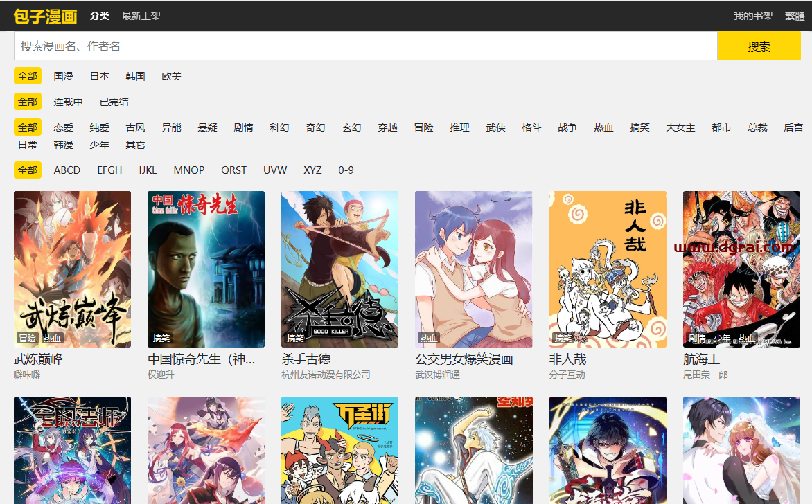Filter by 连载中 status
Viewport: 812px width, 504px height.
[x=69, y=102]
